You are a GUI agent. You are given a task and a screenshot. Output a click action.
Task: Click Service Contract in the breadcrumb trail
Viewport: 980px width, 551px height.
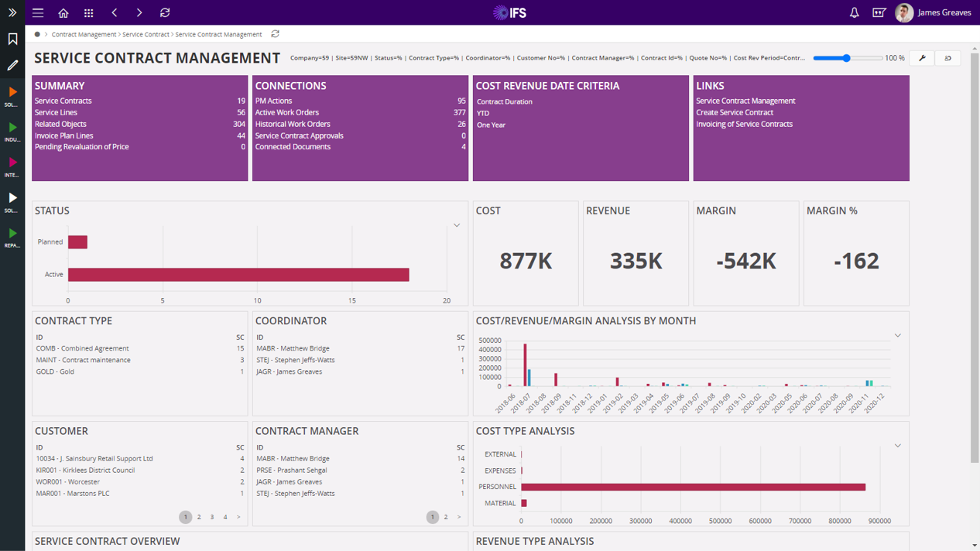[148, 34]
